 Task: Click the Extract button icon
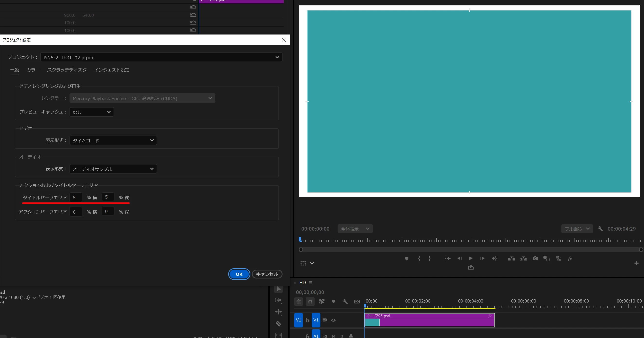pos(523,258)
